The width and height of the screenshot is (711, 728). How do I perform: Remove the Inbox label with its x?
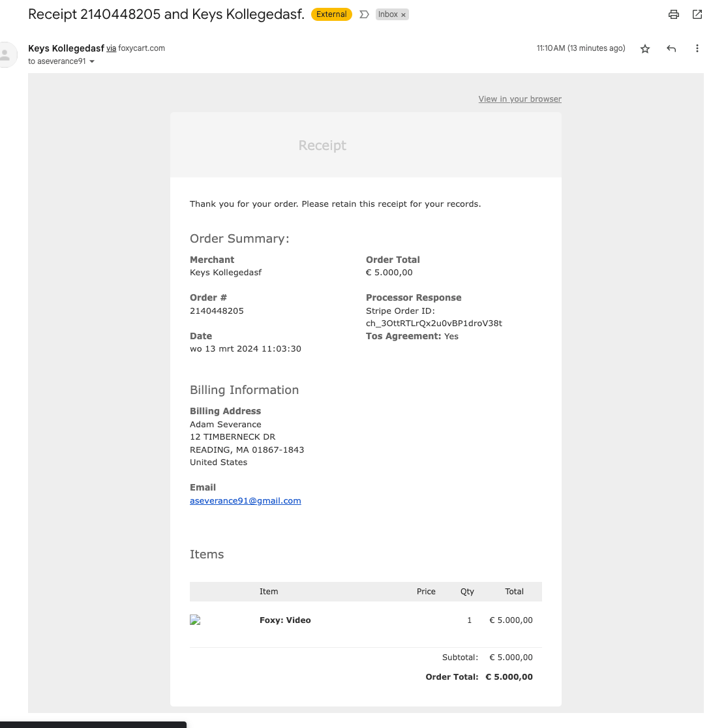click(404, 15)
